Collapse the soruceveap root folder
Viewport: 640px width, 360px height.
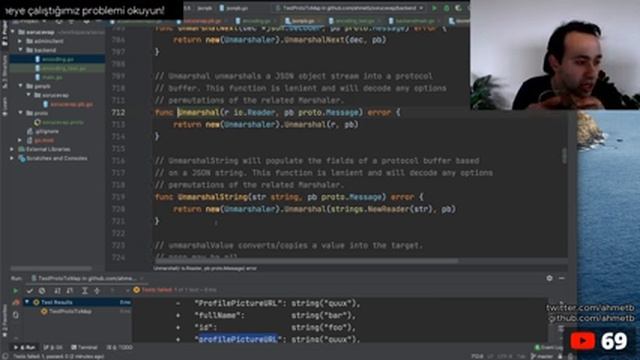coord(13,32)
